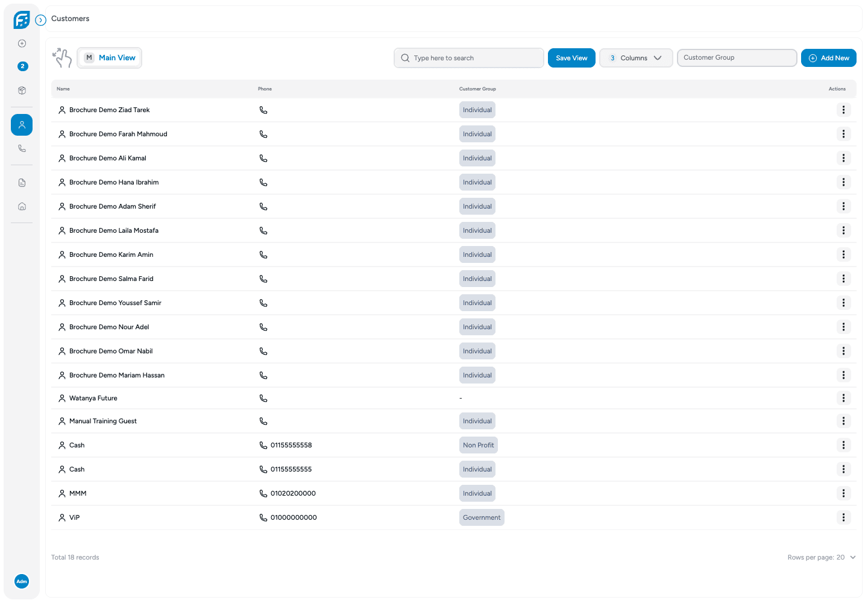This screenshot has width=868, height=603.
Task: Click the Adm user avatar
Action: coord(22,581)
